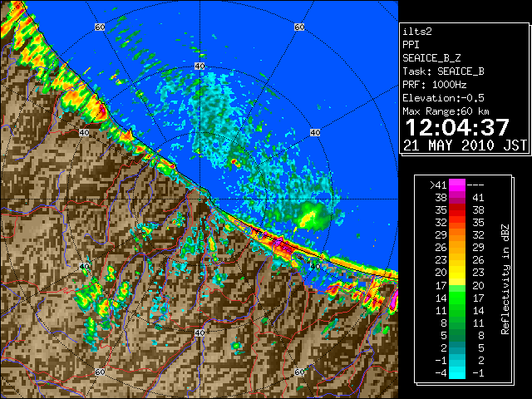Pick the magenta swatch beside '>41'
Image resolution: width=532 pixels, height=399 pixels.
[457, 185]
